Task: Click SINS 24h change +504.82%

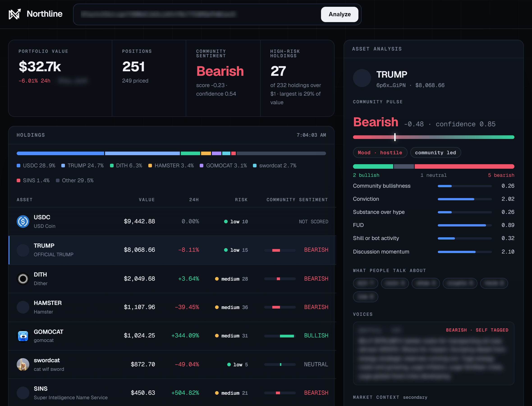Action: click(x=185, y=393)
